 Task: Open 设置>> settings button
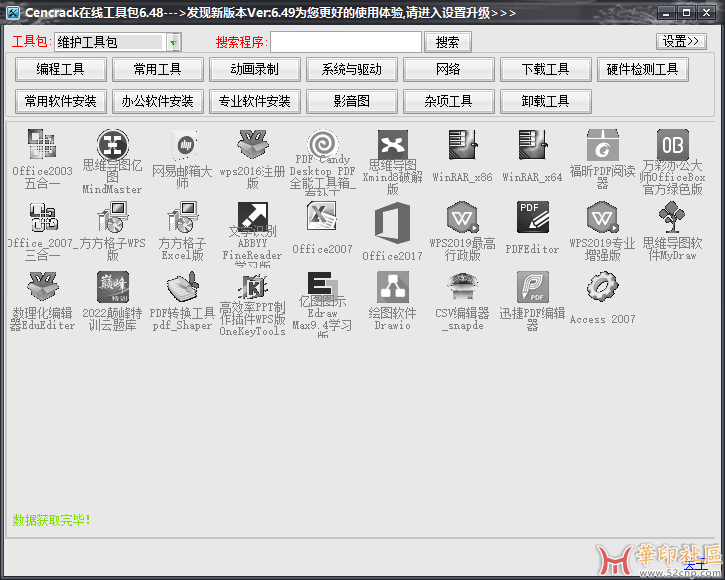click(x=681, y=41)
